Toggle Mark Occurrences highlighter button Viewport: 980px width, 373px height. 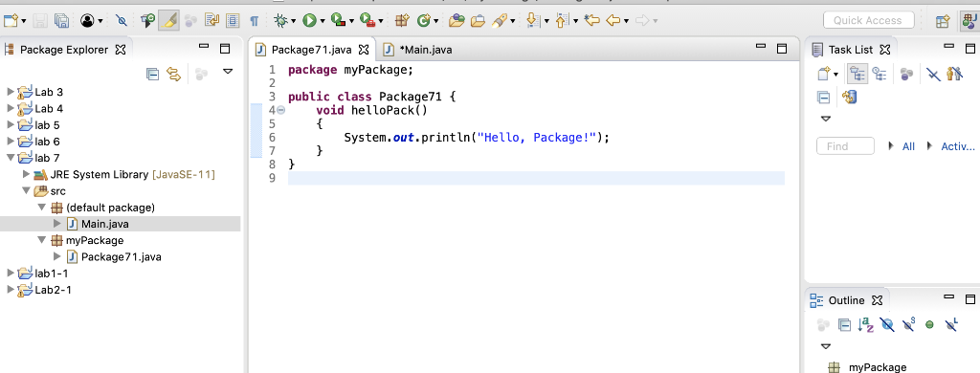point(168,21)
